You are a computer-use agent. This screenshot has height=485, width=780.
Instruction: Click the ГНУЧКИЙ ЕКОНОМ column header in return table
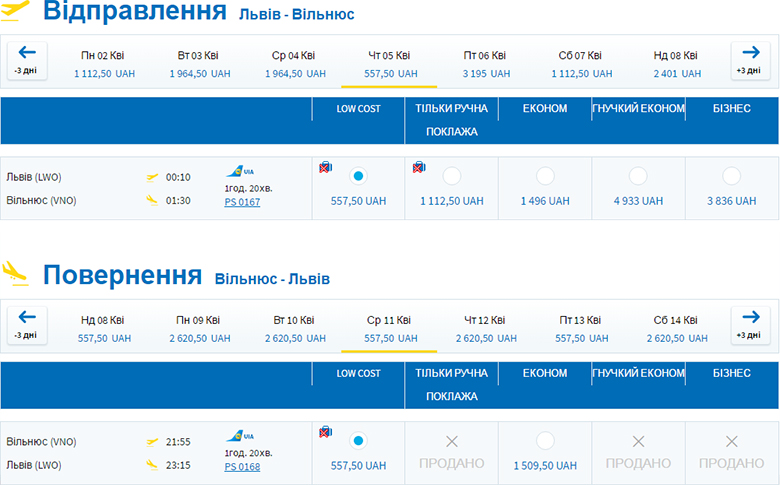[638, 373]
